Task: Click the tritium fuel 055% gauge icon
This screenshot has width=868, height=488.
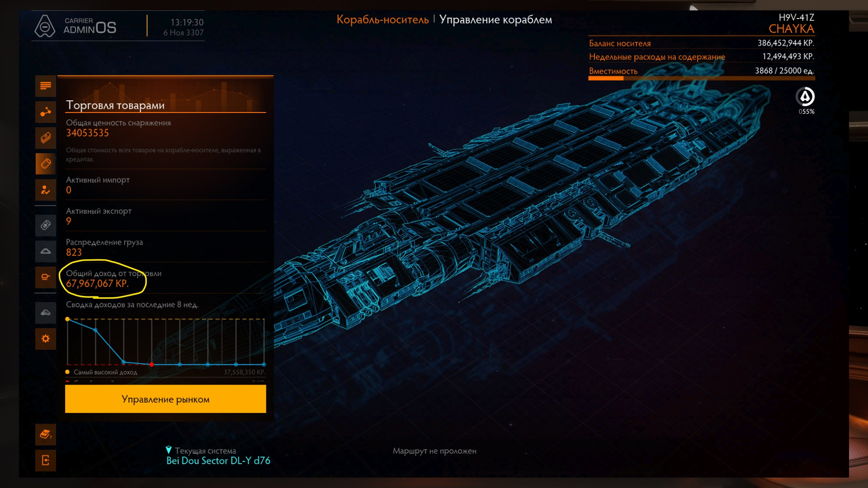Action: pos(805,97)
